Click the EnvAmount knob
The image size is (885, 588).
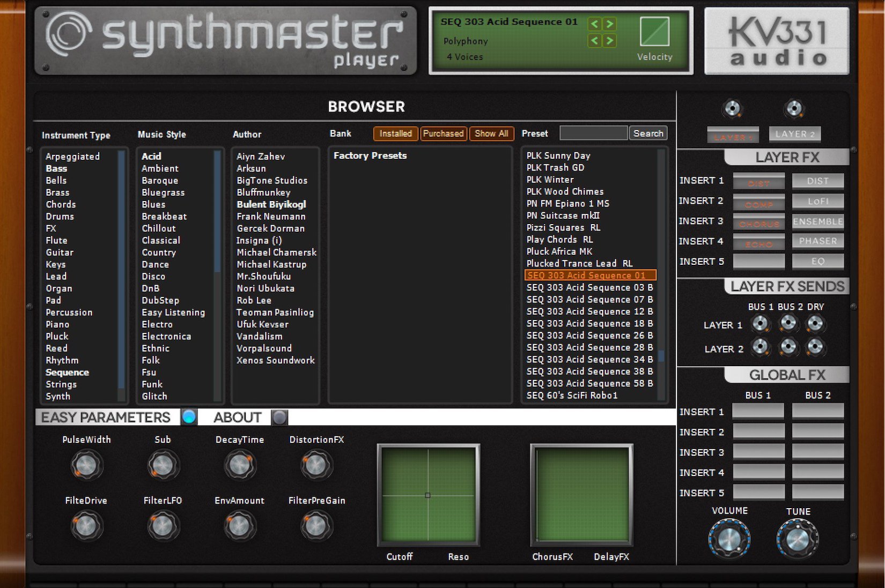pyautogui.click(x=239, y=526)
